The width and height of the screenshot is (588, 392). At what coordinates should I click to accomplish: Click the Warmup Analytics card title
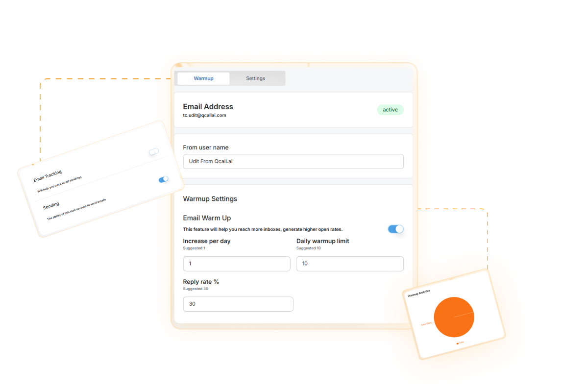(x=419, y=293)
